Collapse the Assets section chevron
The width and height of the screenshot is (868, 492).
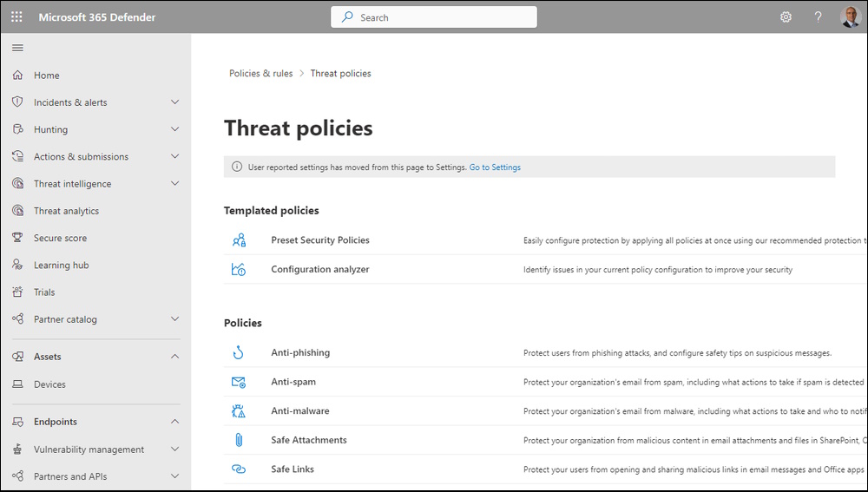point(175,357)
